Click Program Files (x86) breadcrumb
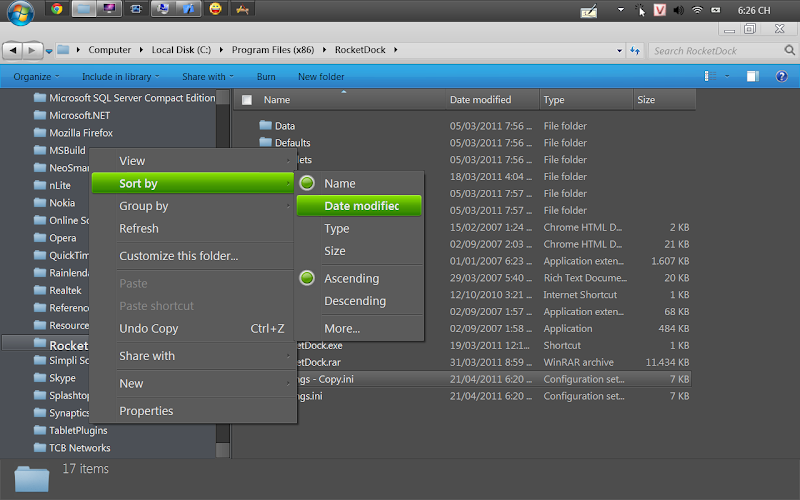 click(x=273, y=50)
